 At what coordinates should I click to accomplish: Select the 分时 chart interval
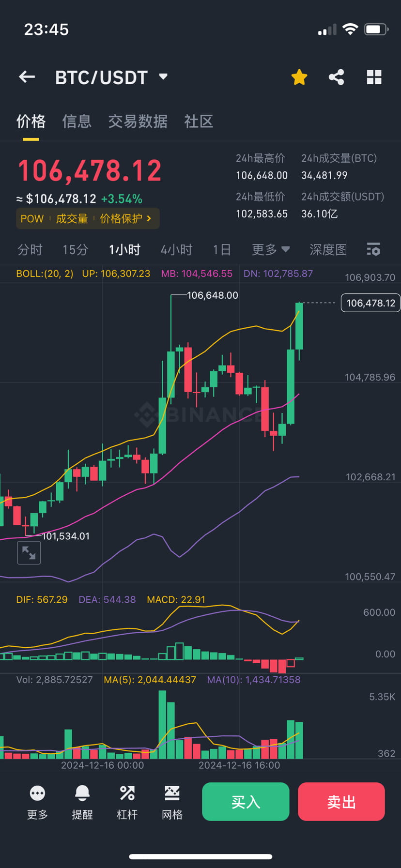30,250
